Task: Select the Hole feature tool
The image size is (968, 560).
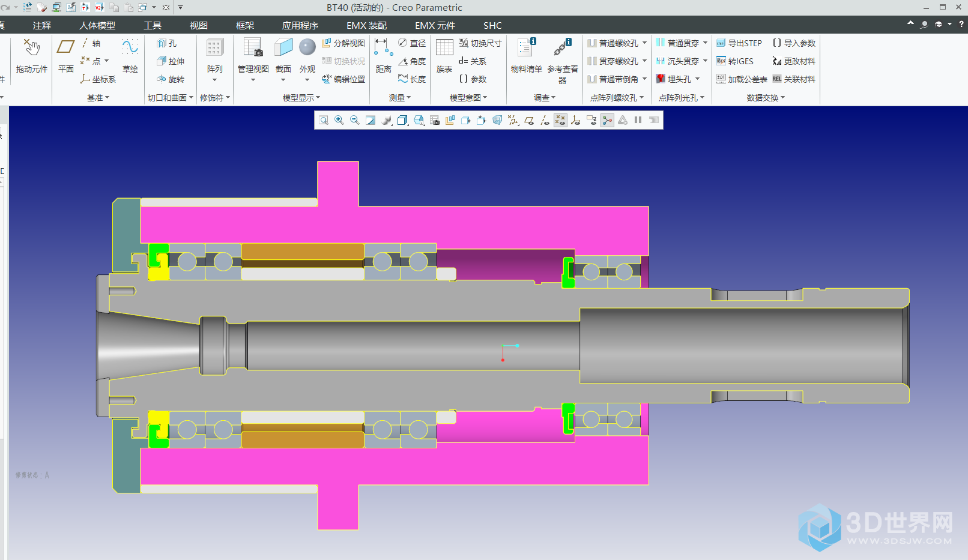Action: click(x=167, y=43)
